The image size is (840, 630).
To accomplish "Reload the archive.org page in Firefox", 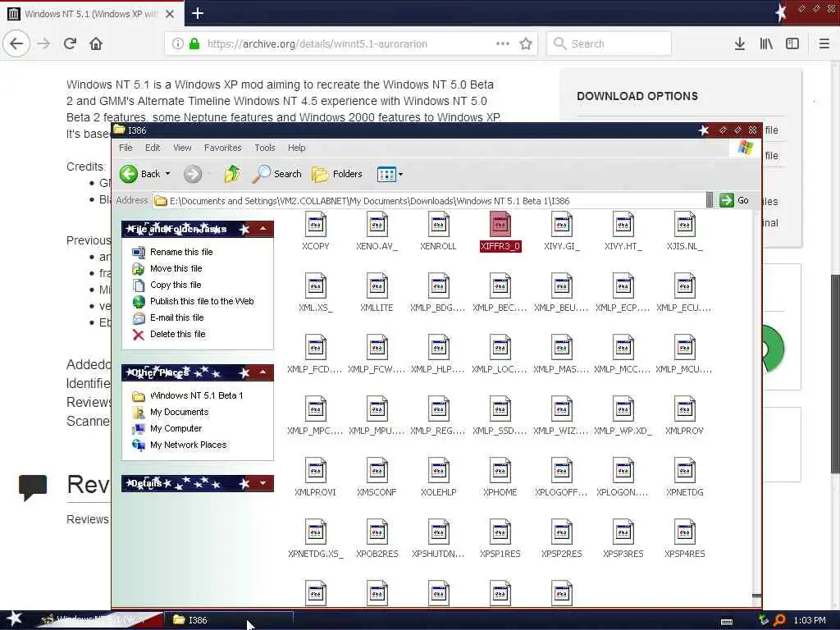I will 71,43.
